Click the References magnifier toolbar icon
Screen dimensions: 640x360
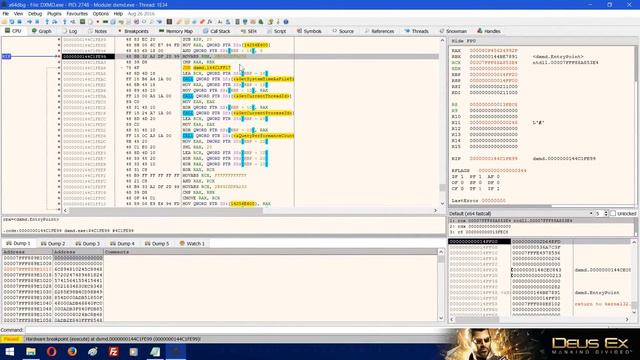tap(151, 22)
